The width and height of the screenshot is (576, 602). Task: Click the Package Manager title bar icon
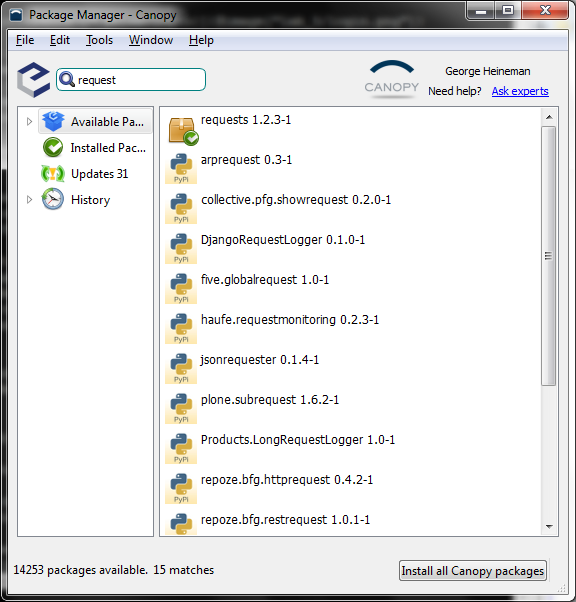tap(17, 15)
